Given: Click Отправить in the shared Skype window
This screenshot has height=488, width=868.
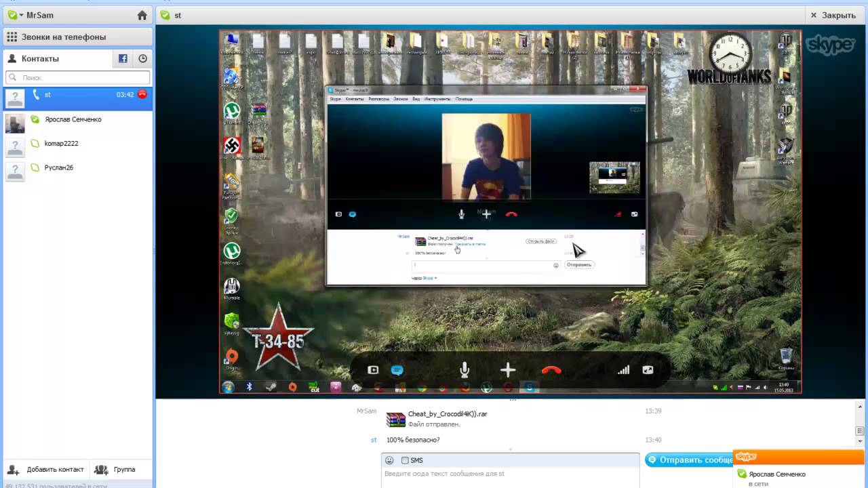Looking at the screenshot, I should tap(578, 264).
